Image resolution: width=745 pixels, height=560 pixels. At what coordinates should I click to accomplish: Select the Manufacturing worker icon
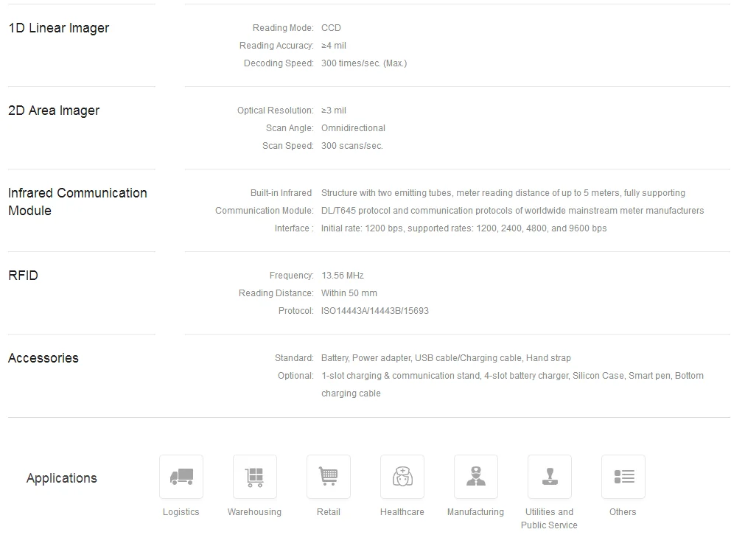(476, 477)
